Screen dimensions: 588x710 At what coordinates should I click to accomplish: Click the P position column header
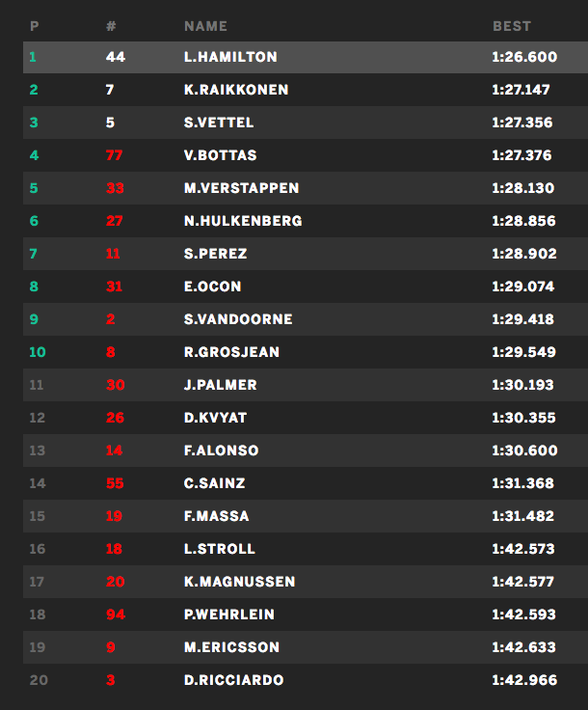(34, 26)
